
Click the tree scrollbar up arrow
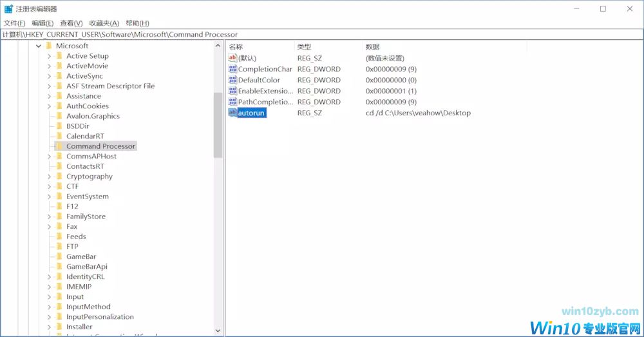218,46
